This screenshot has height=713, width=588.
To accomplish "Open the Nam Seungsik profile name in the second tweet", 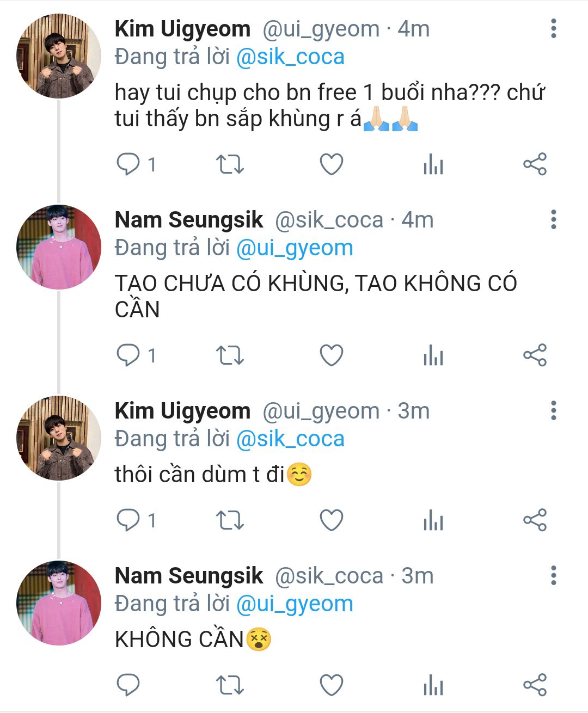I will (189, 220).
